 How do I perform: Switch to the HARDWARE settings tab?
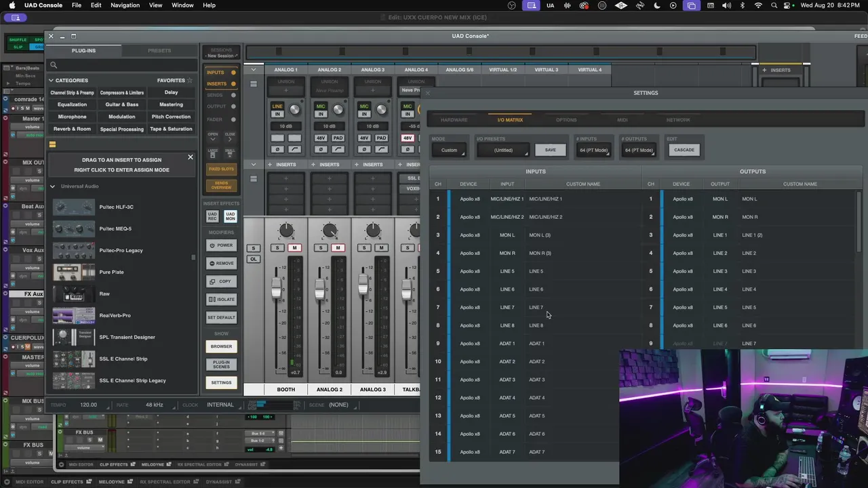(454, 120)
